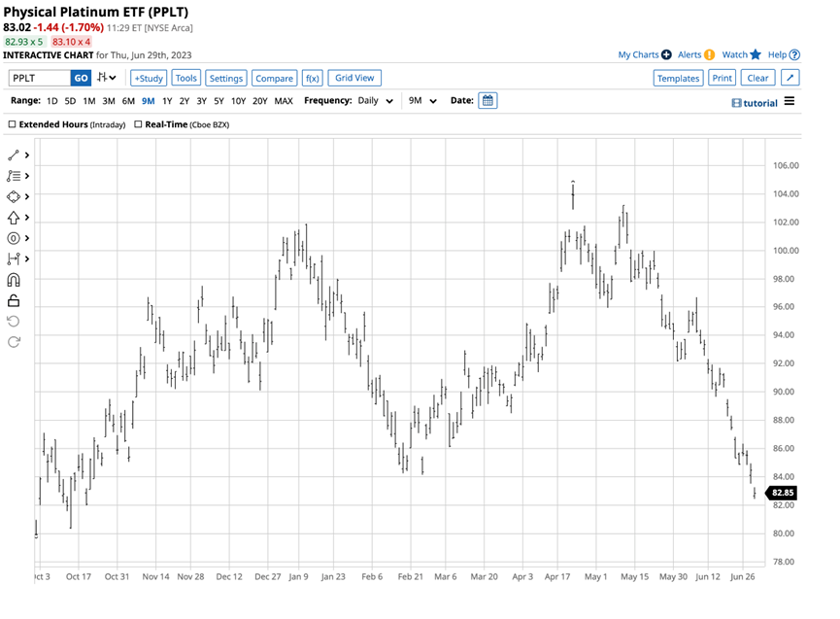Set range to MAX
The image size is (840, 619).
tap(284, 101)
